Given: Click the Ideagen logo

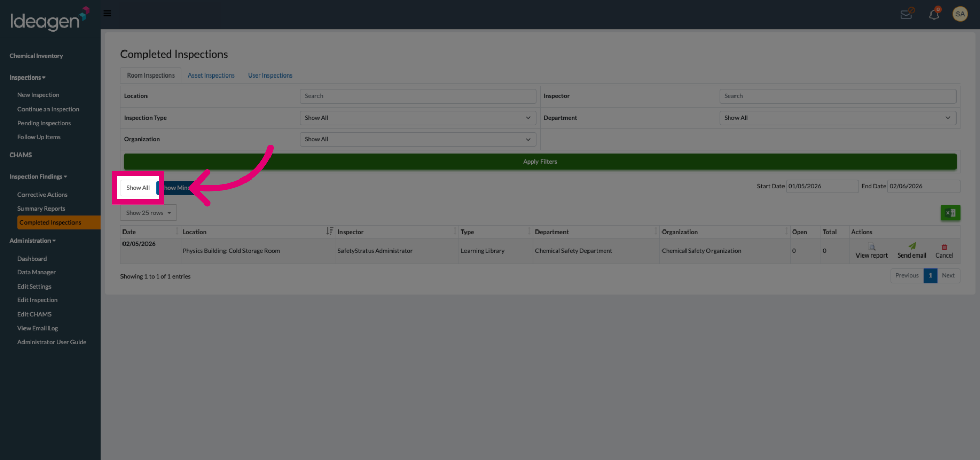Looking at the screenshot, I should [50, 19].
